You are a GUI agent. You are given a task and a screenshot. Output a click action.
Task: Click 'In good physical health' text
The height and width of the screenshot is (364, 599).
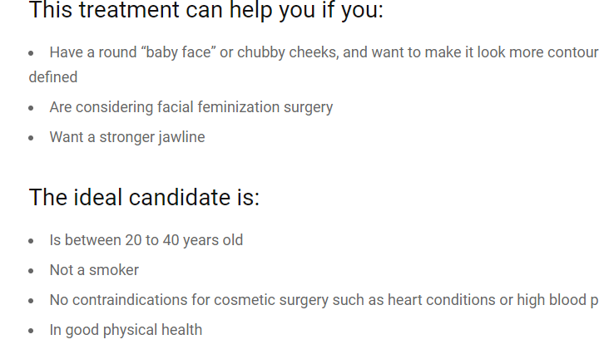coord(126,330)
